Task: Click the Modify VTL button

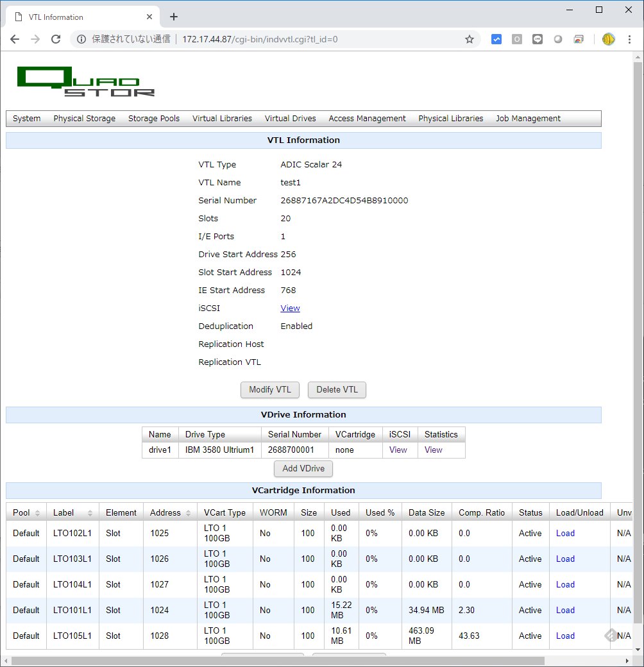Action: (270, 390)
